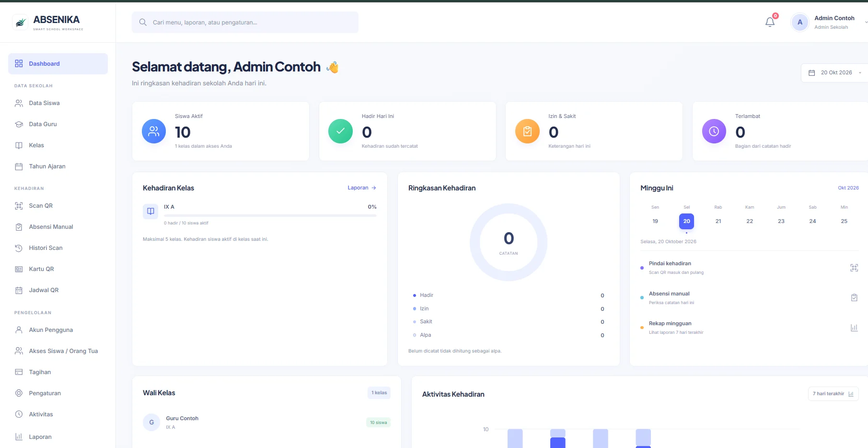
Task: Click the search magnifier icon
Action: (x=143, y=22)
